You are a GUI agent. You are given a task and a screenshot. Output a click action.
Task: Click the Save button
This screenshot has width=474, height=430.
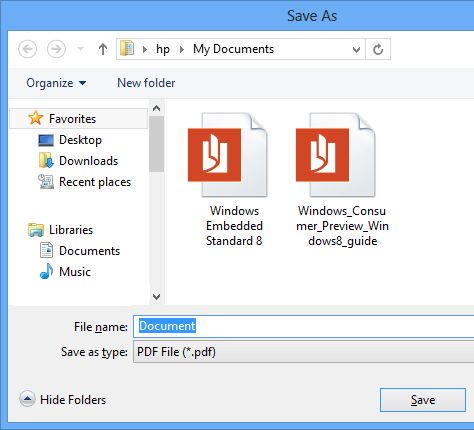coord(423,400)
